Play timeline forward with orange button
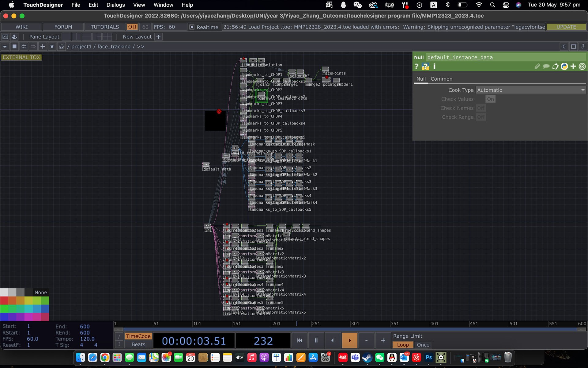The height and width of the screenshot is (368, 588). tap(349, 340)
